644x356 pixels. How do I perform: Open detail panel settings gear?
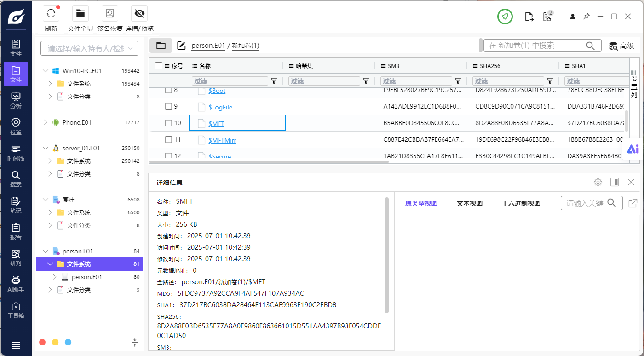(598, 182)
